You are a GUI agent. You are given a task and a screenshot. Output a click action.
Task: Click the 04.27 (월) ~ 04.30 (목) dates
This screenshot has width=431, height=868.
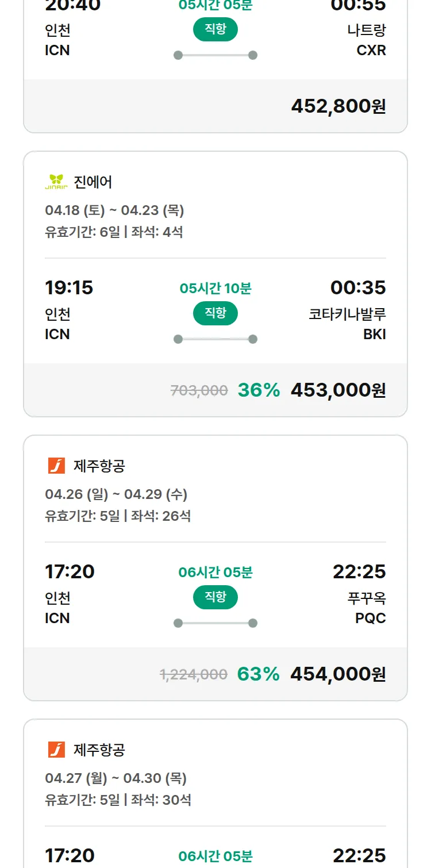tap(116, 778)
